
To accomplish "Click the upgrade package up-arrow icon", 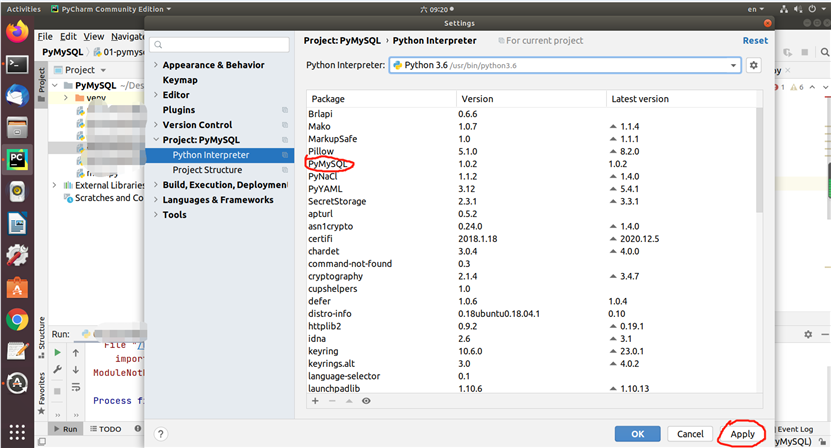I will pyautogui.click(x=349, y=401).
